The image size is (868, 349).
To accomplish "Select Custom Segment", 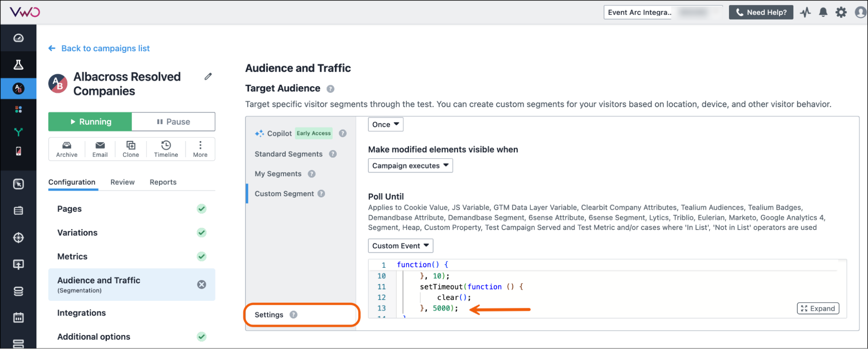I will pos(284,194).
